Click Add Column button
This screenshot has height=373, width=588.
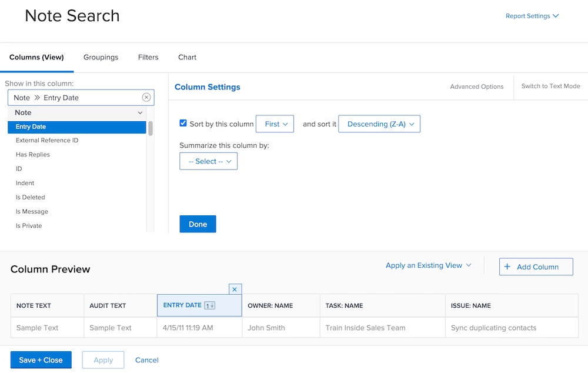(x=536, y=267)
